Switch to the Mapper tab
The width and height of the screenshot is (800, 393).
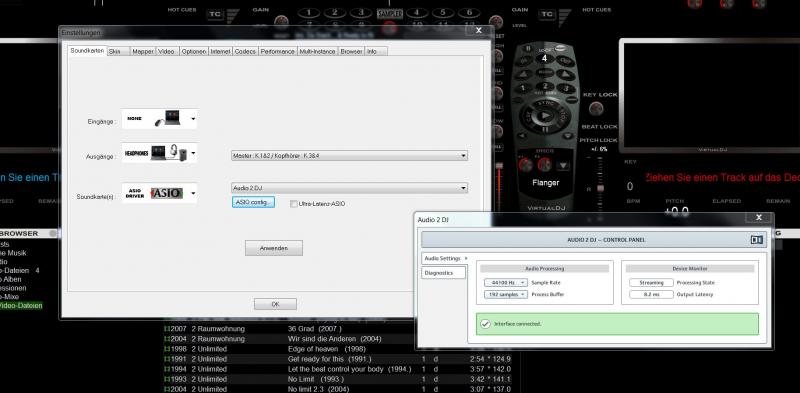coord(143,51)
